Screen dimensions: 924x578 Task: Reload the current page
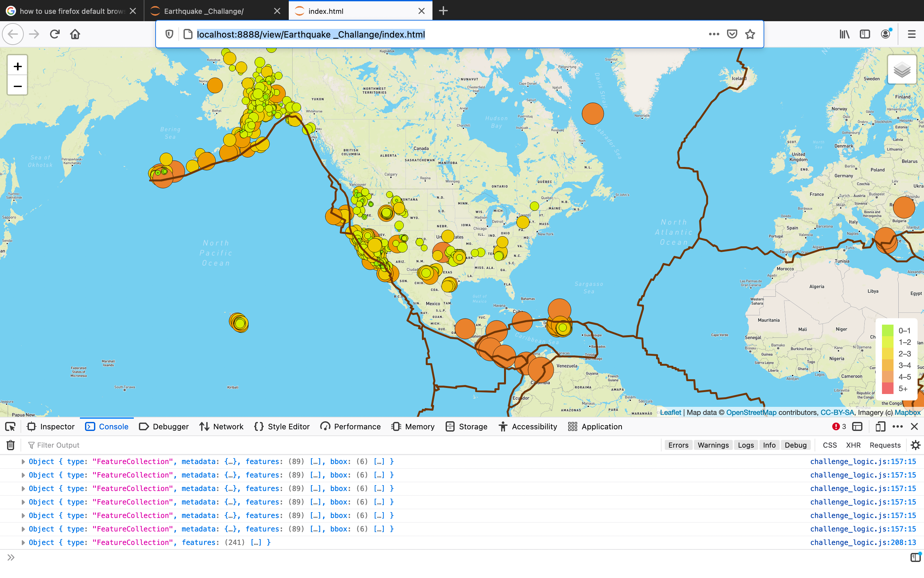(x=55, y=34)
